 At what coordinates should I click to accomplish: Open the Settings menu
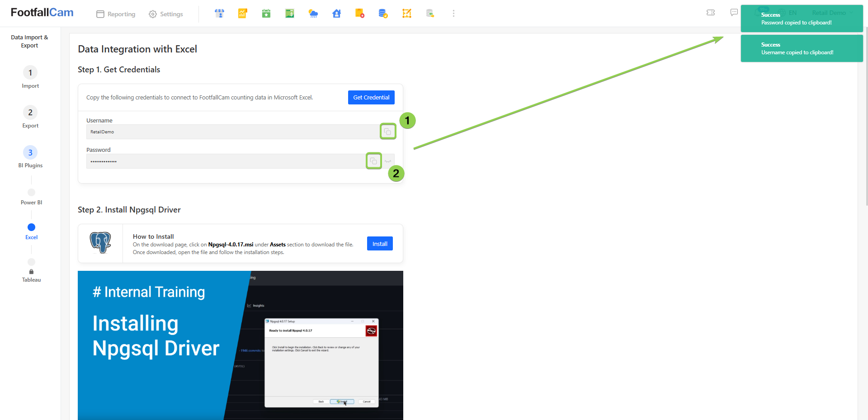coord(166,14)
